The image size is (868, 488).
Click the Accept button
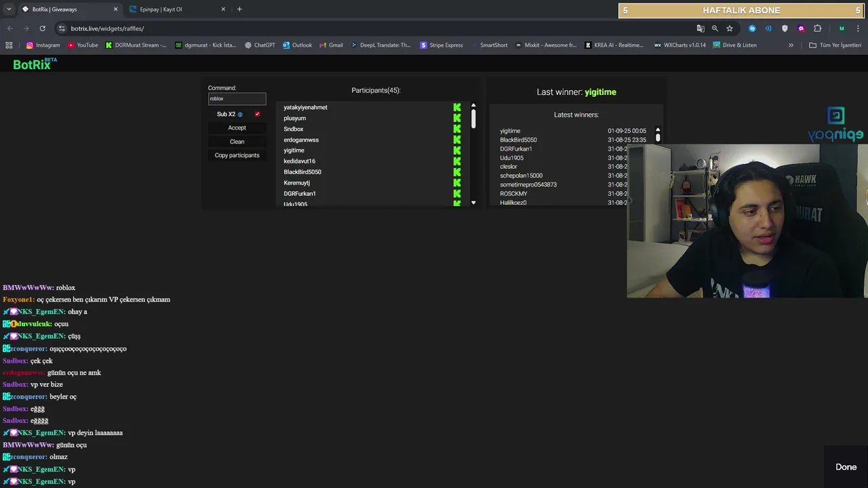[x=237, y=127]
